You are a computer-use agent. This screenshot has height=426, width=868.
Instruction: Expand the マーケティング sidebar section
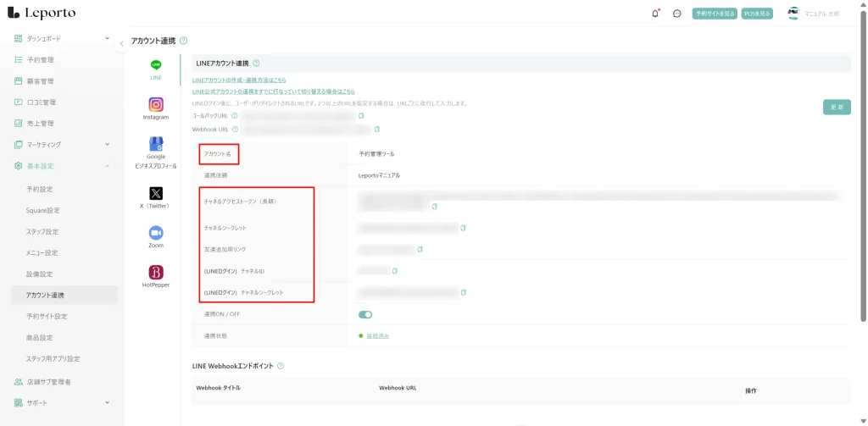click(107, 144)
